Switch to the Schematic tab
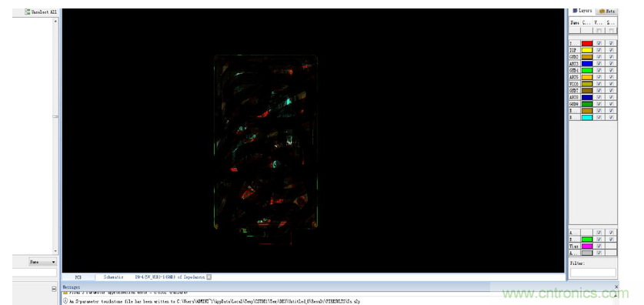Viewport: 644px width, 305px height. pyautogui.click(x=113, y=277)
